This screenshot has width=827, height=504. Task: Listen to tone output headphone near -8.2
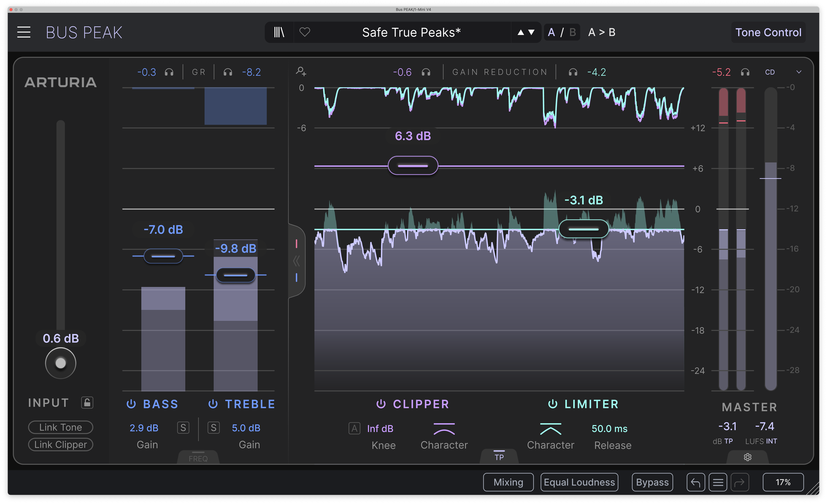point(228,72)
